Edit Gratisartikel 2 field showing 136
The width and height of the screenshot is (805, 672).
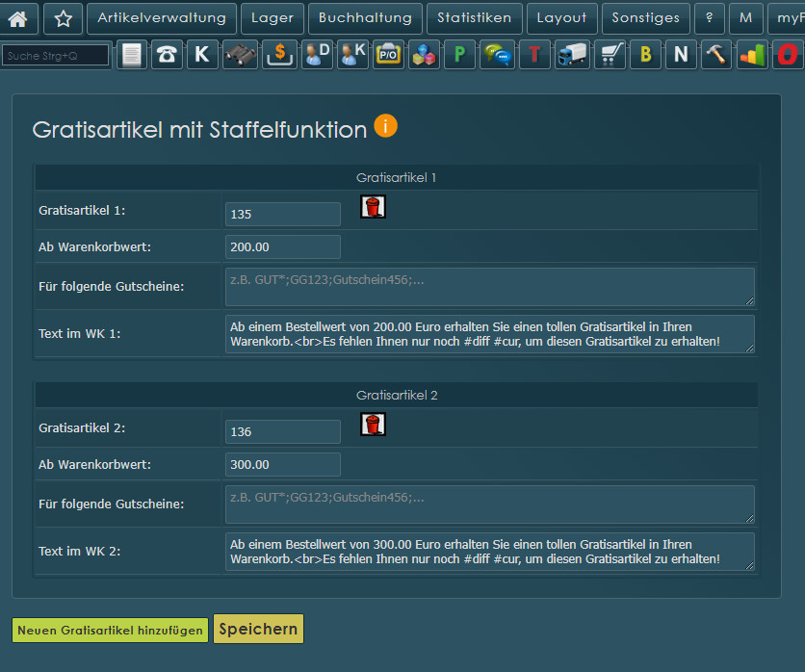coord(283,431)
